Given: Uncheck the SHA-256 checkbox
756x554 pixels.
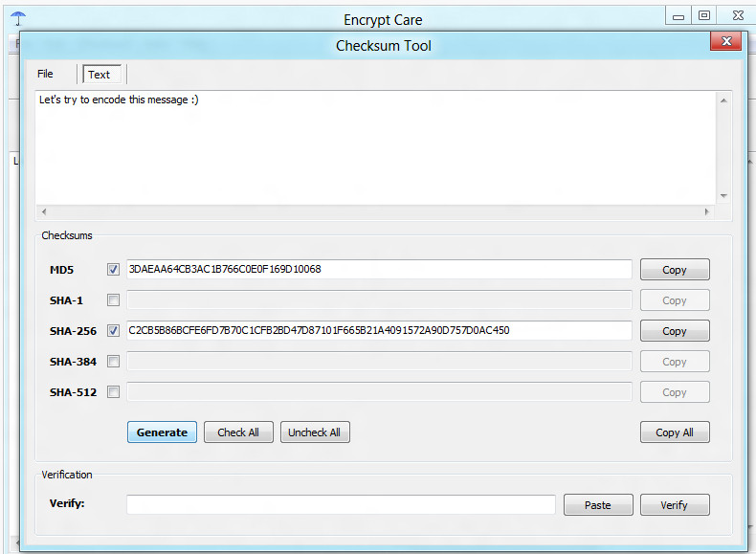Looking at the screenshot, I should pos(113,331).
